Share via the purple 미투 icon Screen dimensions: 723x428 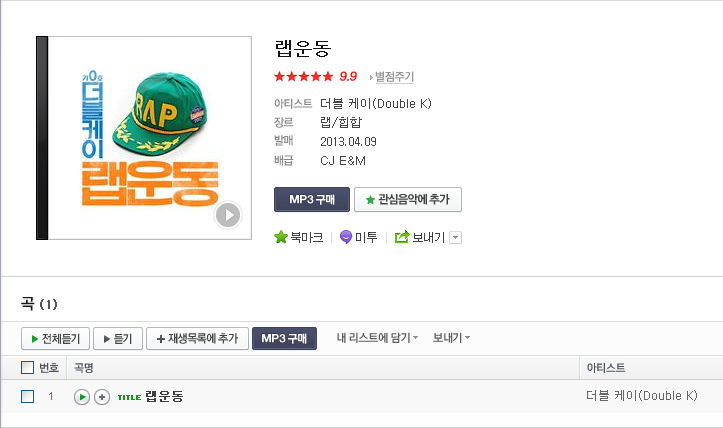[x=346, y=237]
